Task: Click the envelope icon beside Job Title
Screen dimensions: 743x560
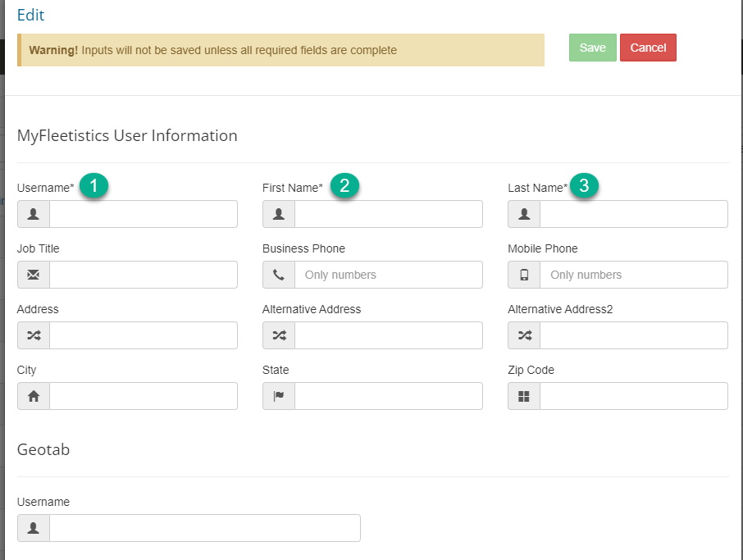Action: tap(34, 275)
